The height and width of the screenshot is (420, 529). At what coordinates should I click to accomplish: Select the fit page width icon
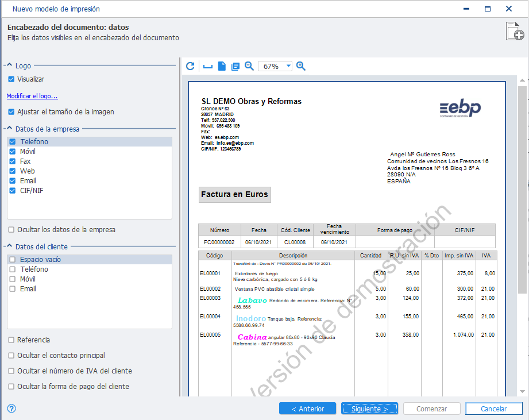point(208,67)
